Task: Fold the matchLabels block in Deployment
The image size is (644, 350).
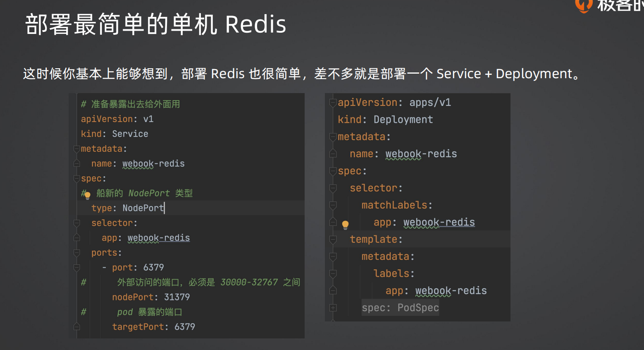Action: [333, 205]
